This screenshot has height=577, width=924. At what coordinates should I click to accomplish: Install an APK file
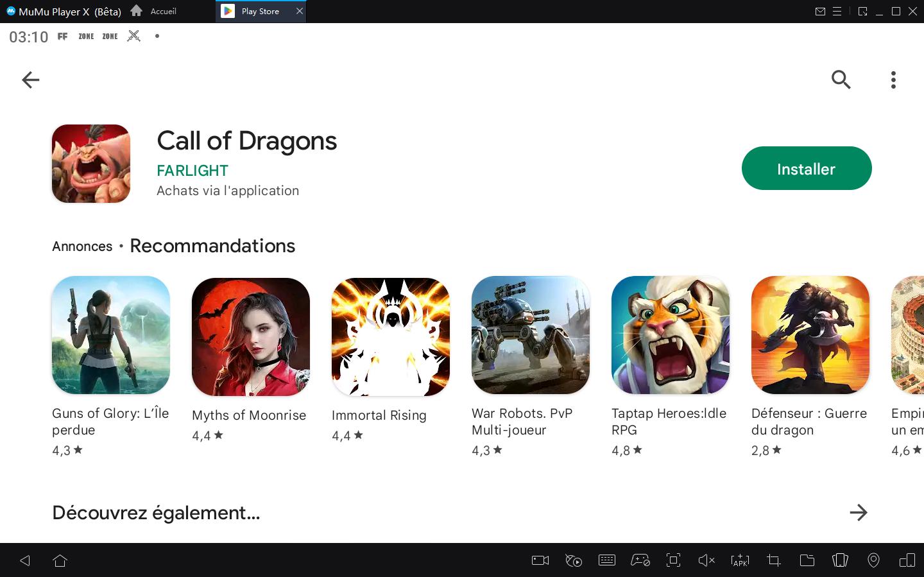pos(740,560)
